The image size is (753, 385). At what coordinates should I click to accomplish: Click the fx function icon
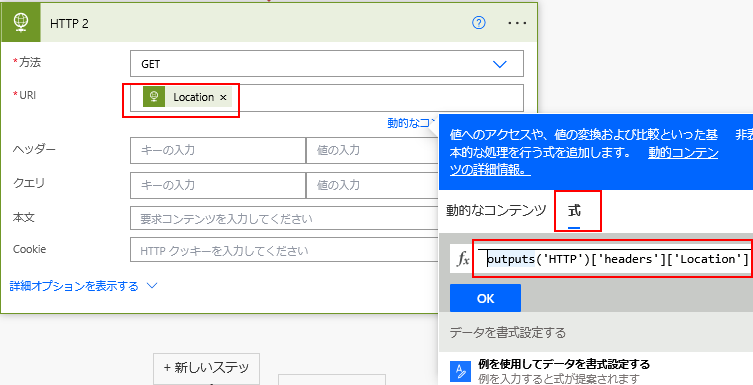click(x=463, y=259)
